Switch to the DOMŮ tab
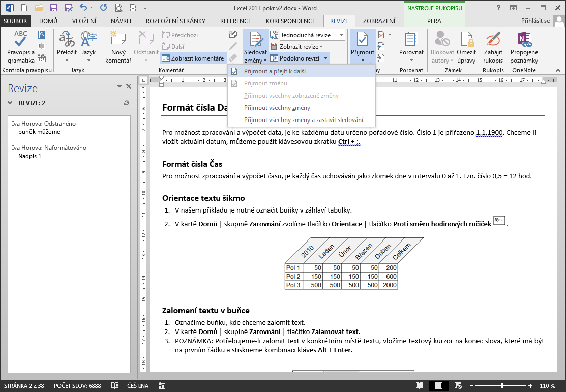The width and height of the screenshot is (566, 392). 48,21
